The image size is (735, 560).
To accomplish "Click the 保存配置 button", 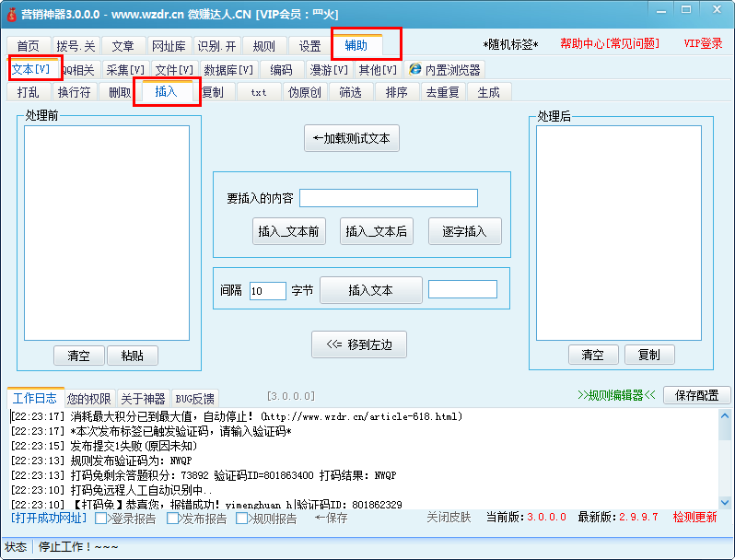I will coord(696,395).
